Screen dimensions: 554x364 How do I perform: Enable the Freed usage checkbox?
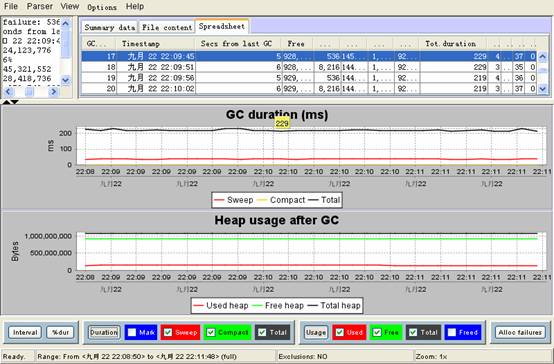click(452, 333)
